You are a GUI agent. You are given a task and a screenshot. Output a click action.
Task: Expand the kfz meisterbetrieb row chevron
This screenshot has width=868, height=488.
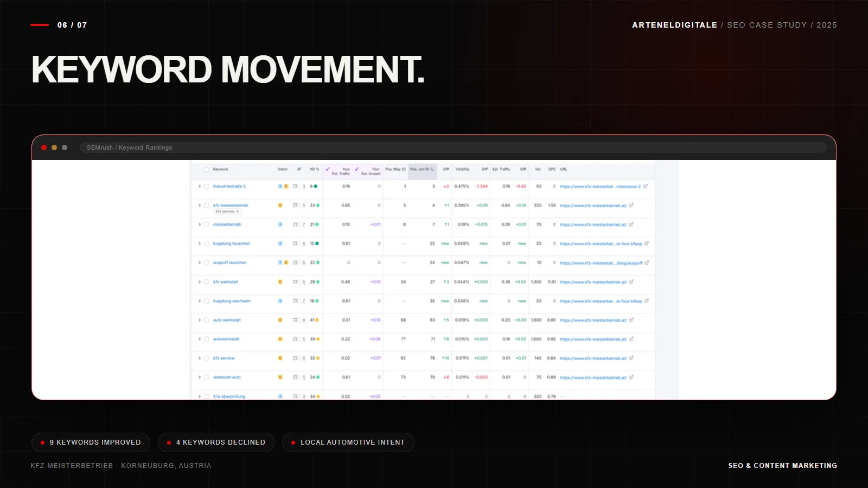(x=200, y=206)
